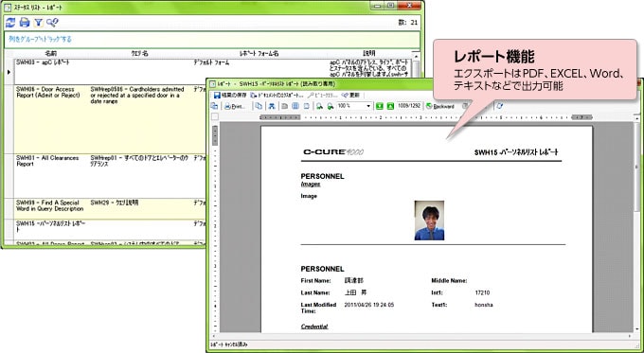
Task: Toggle the filter funnel icon
Action: click(38, 23)
